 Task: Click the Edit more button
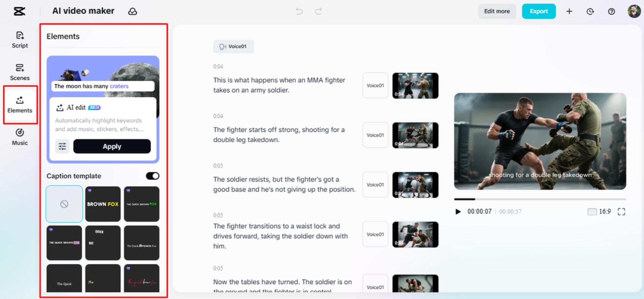tap(497, 11)
